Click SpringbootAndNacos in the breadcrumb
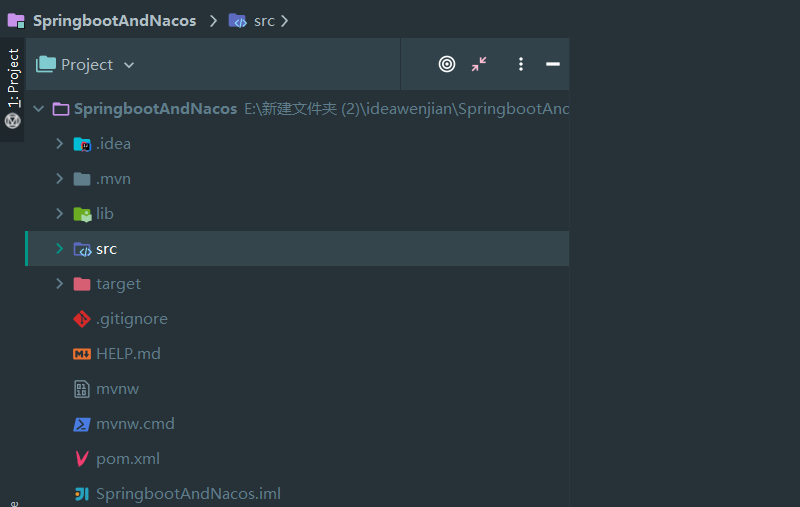 coord(114,21)
